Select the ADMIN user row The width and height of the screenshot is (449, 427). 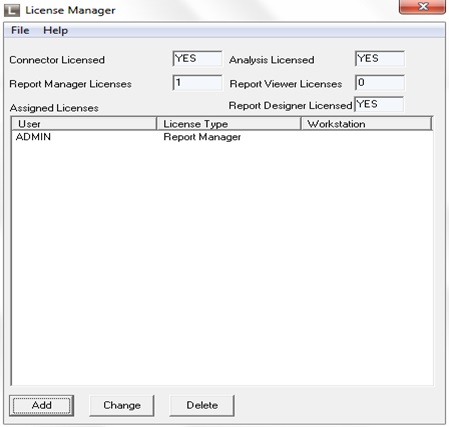[222, 137]
